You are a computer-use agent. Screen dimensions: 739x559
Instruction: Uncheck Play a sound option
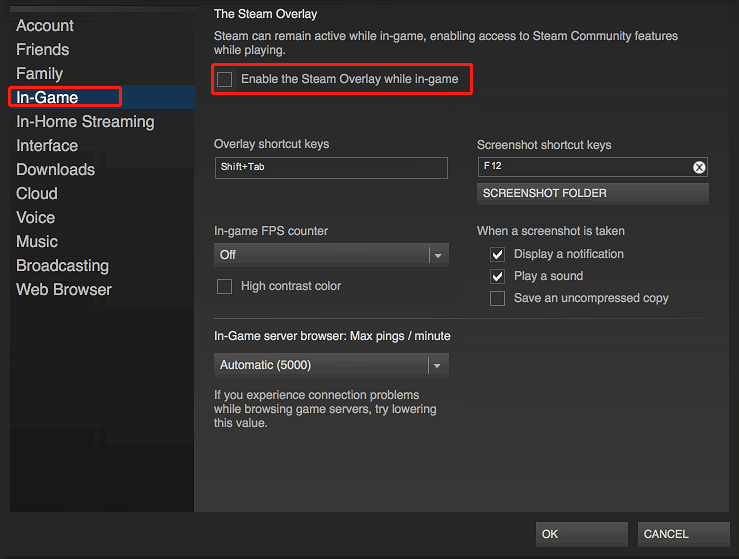tap(497, 276)
